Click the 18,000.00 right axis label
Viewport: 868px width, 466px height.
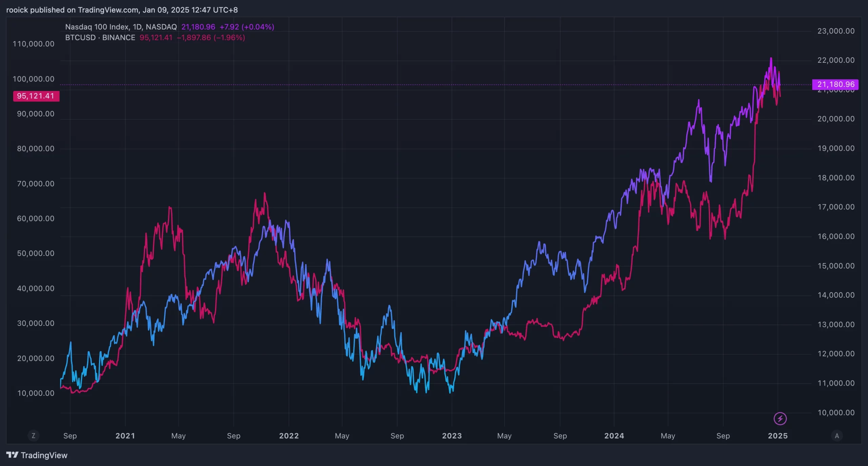tap(836, 178)
